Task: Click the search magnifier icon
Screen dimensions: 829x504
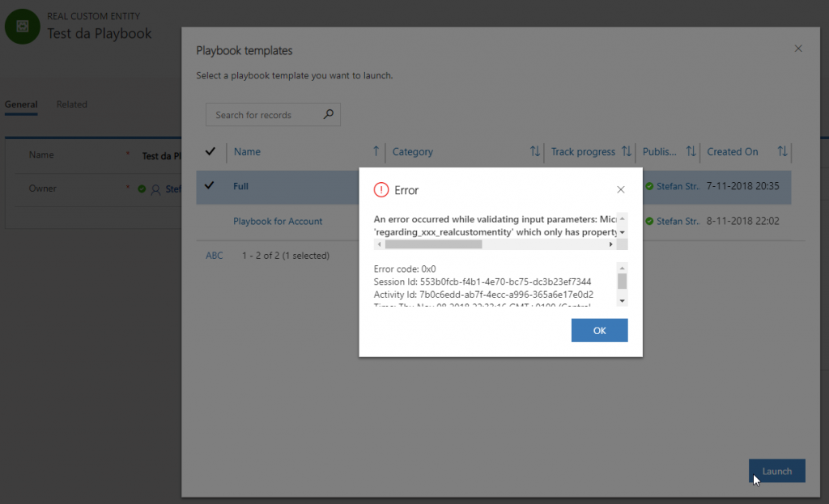Action: coord(328,115)
